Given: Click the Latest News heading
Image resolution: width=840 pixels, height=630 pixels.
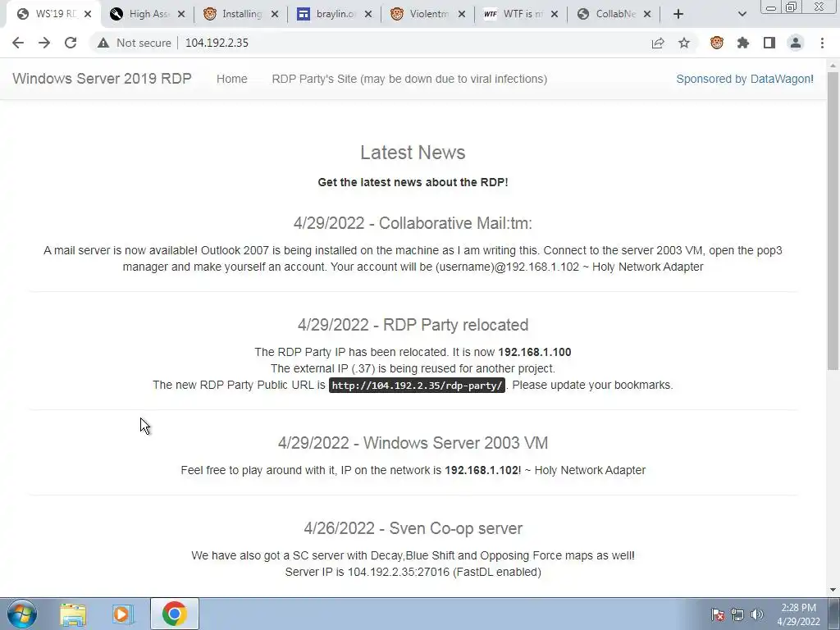Looking at the screenshot, I should (x=413, y=153).
